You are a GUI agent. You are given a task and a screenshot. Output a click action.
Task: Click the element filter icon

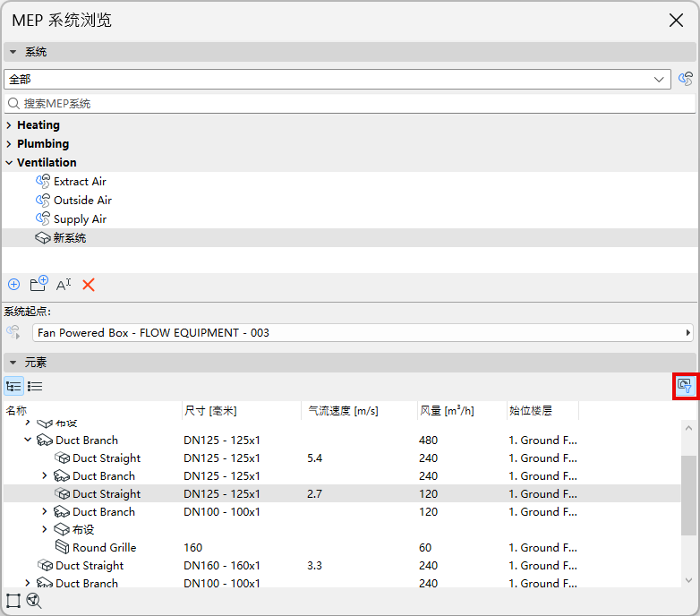[685, 385]
